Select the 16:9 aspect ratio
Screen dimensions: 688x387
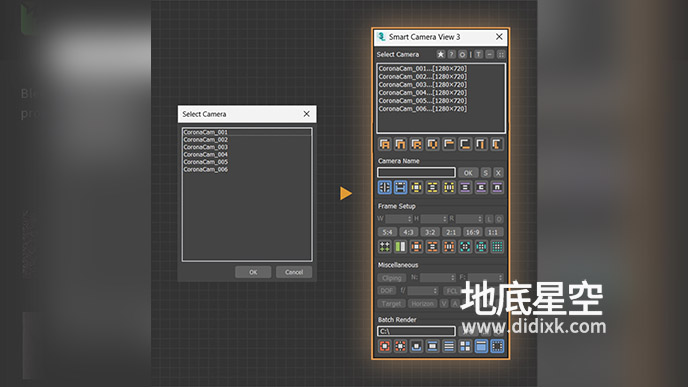point(473,232)
